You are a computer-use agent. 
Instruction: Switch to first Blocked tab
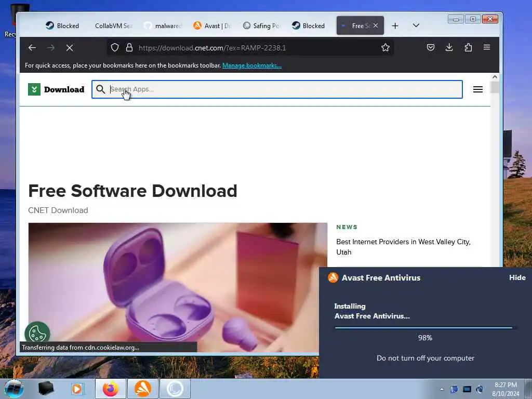[x=62, y=26]
